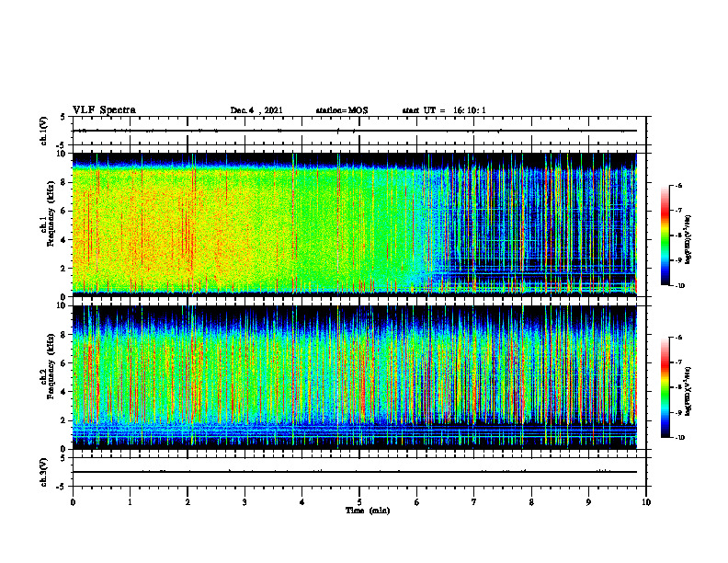Click the "4" kHz tick of ch.2 panel
The height and width of the screenshot is (563, 728).
coord(65,392)
